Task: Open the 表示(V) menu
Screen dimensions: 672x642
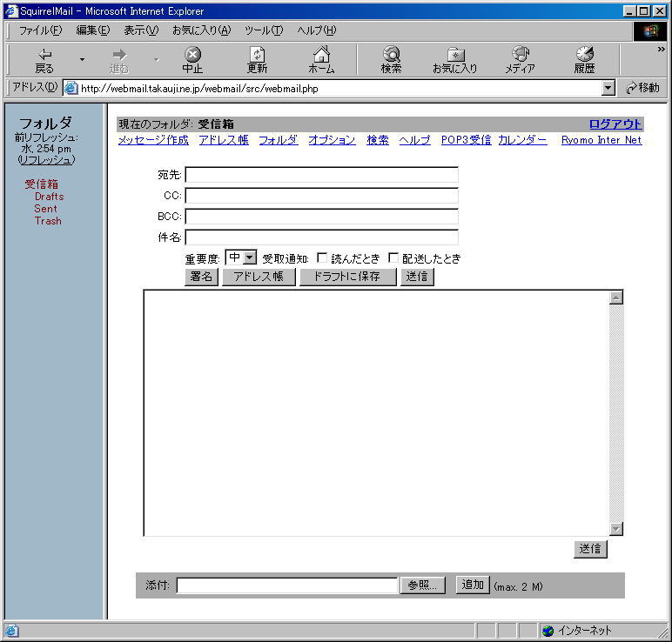Action: (141, 30)
